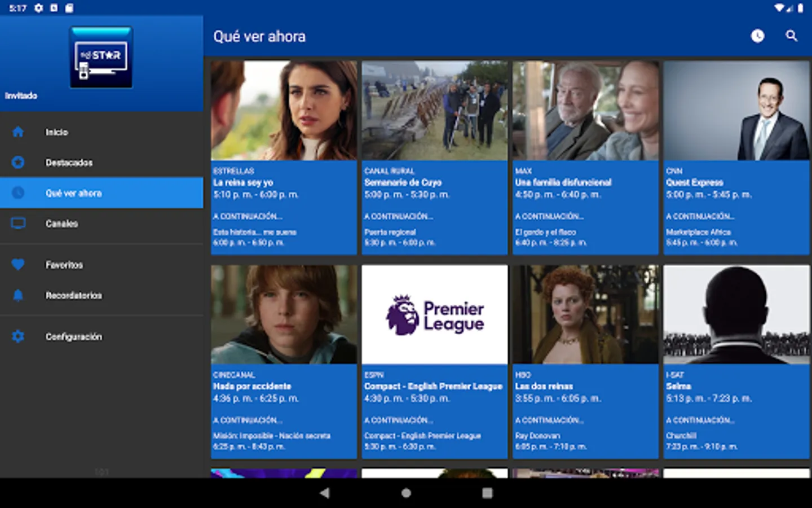Tap upcoming Misión: Imposible - Nación secreta
Screen dimensions: 812x508
click(x=272, y=436)
